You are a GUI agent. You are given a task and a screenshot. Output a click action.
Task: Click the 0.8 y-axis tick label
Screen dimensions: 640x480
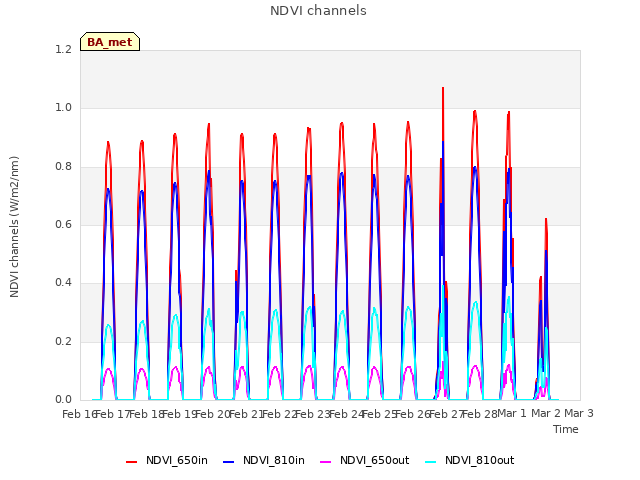point(63,167)
